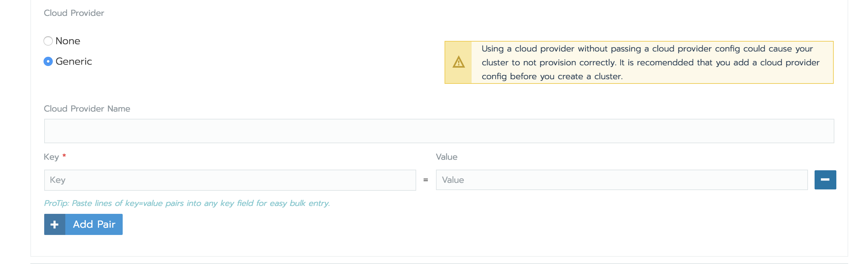This screenshot has height=264, width=868.
Task: Select the Generic cloud provider radio button
Action: coord(48,62)
